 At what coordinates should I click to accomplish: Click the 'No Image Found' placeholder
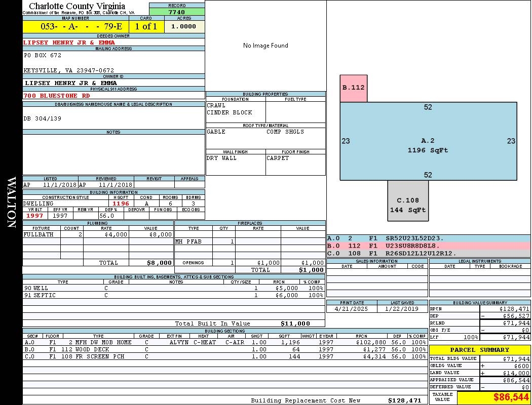pyautogui.click(x=265, y=46)
